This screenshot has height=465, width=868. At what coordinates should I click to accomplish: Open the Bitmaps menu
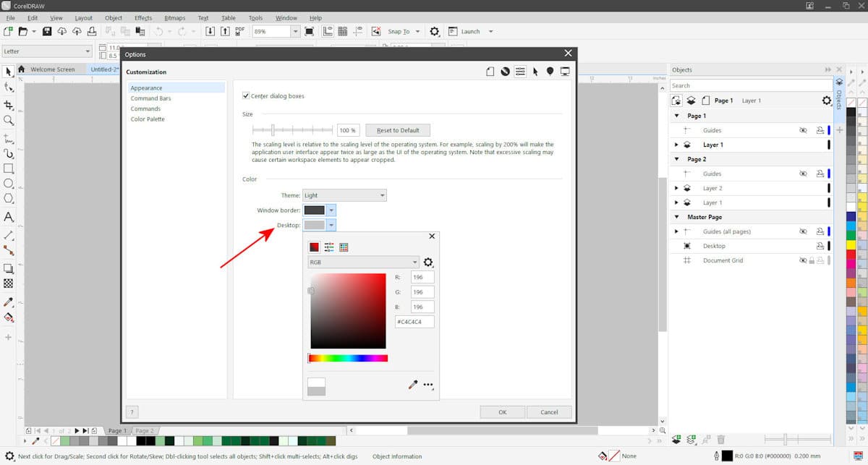(174, 17)
